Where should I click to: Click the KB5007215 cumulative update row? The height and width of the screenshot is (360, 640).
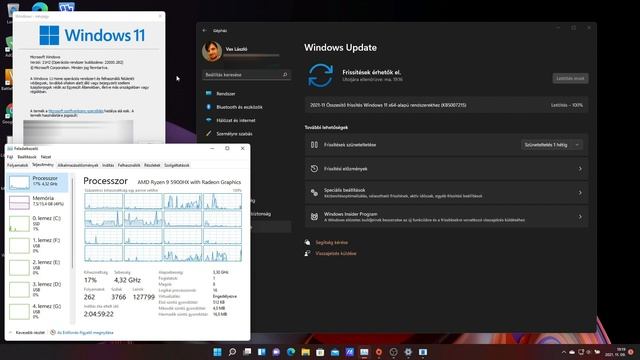tap(446, 105)
